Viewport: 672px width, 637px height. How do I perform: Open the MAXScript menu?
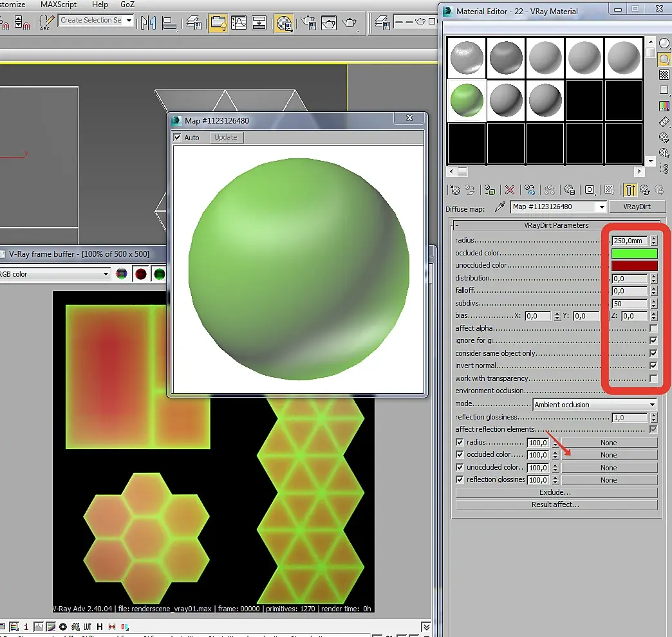tap(59, 5)
